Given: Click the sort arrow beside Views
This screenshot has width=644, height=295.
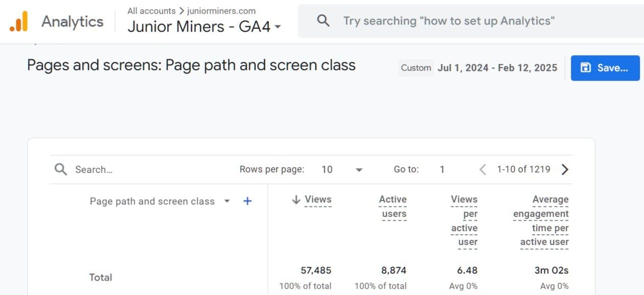Looking at the screenshot, I should 296,200.
